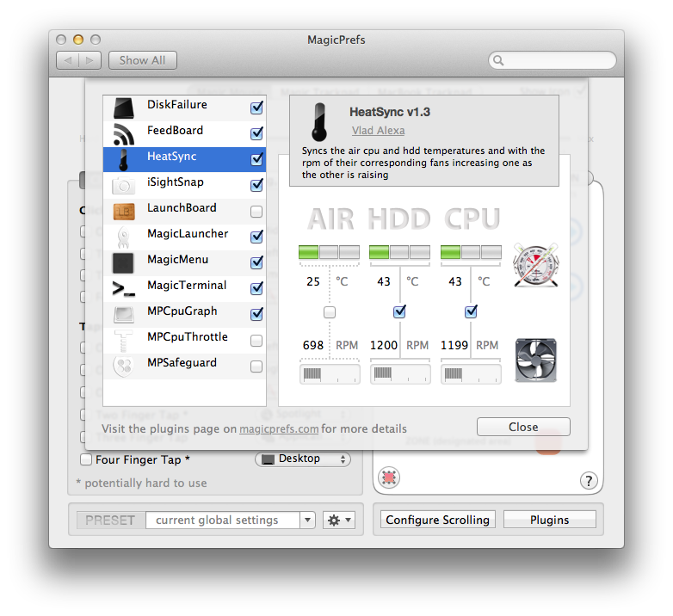The width and height of the screenshot is (673, 616).
Task: Click the CPU temperature level indicator
Action: tap(471, 252)
